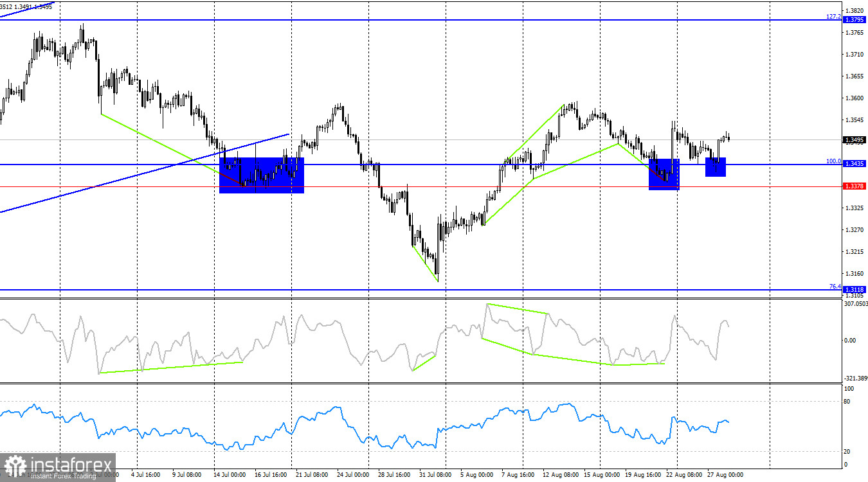
Task: Select the 100.0 Fibonacci level label
Action: [834, 161]
